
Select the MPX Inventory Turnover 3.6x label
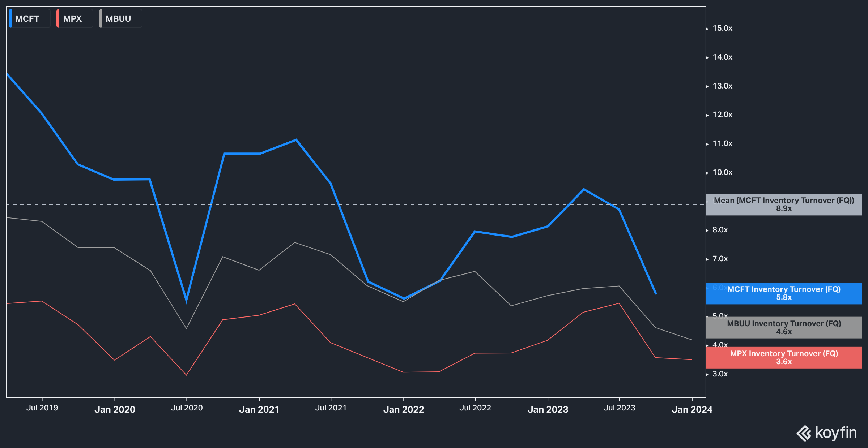click(x=784, y=358)
